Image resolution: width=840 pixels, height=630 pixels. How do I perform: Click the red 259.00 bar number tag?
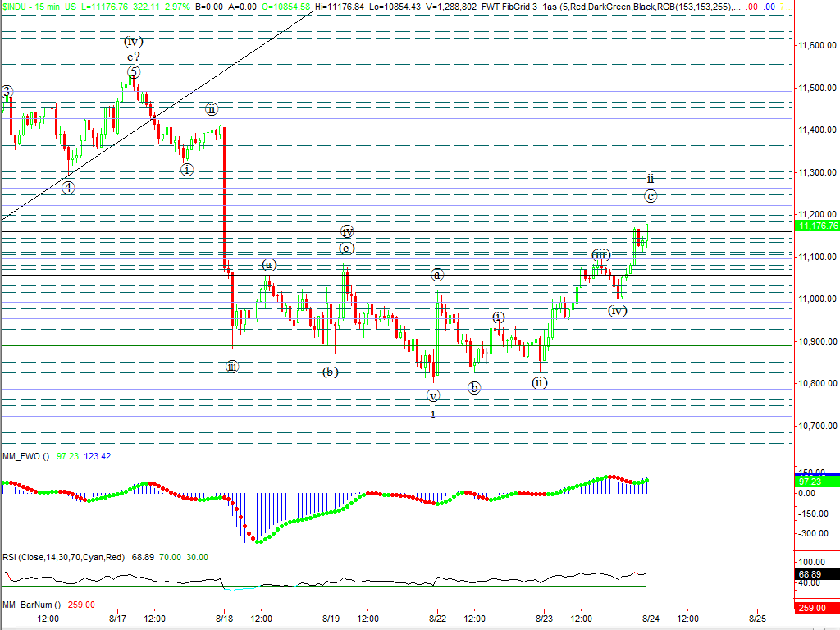click(817, 607)
